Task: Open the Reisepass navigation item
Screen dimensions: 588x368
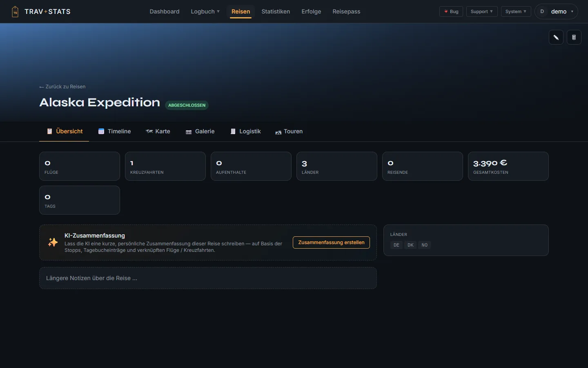Action: click(347, 11)
